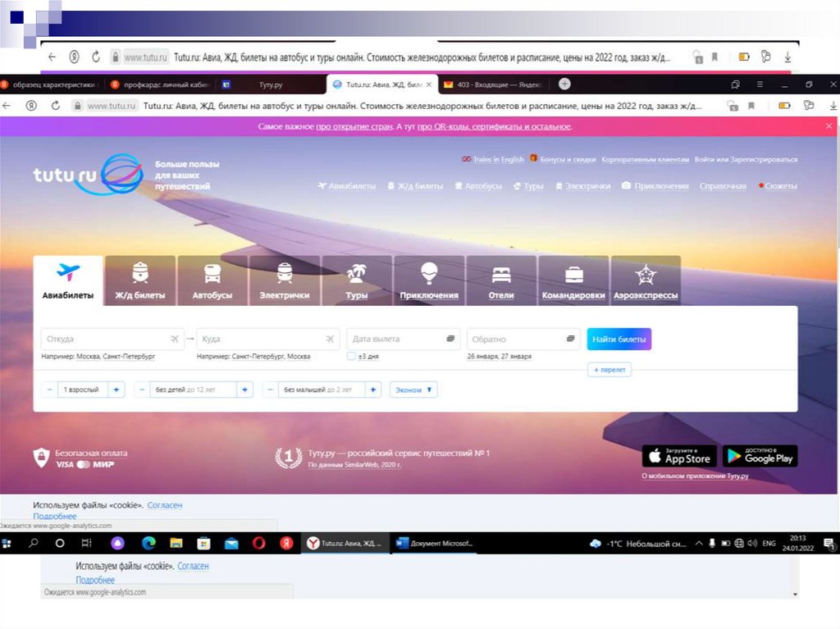The height and width of the screenshot is (629, 840).
Task: Click the Найти билеты button
Action: click(x=619, y=340)
